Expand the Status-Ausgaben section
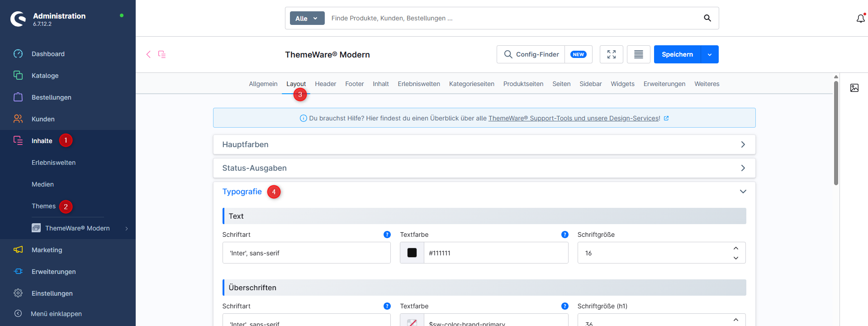This screenshot has width=868, height=326. [x=484, y=168]
